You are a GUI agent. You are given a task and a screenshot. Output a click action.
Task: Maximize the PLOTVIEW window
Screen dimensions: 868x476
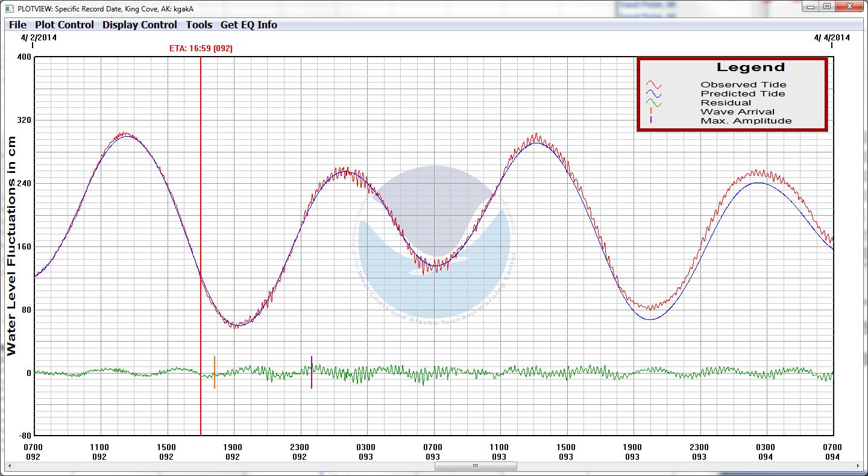(826, 7)
